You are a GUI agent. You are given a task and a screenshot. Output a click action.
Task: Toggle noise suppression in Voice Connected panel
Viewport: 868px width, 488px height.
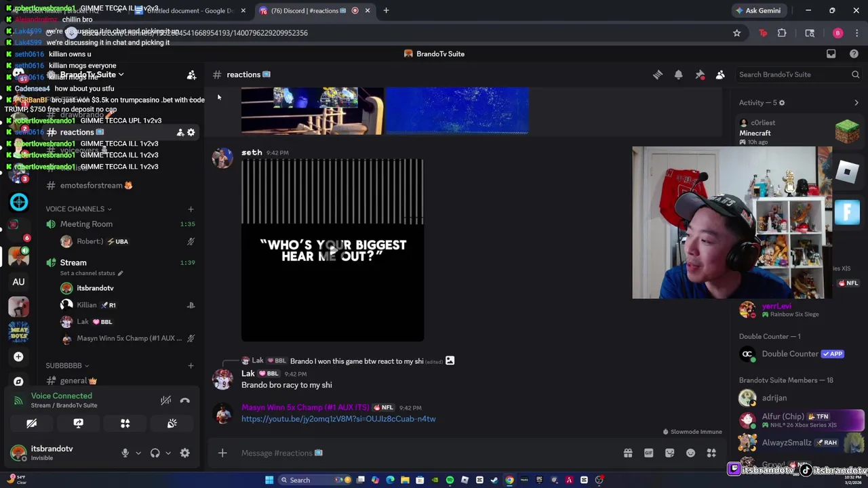pyautogui.click(x=165, y=401)
